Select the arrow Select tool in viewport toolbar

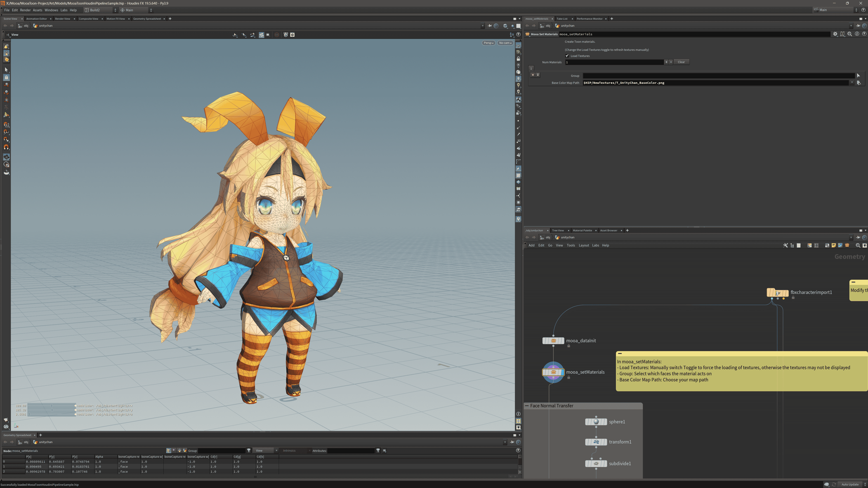6,70
